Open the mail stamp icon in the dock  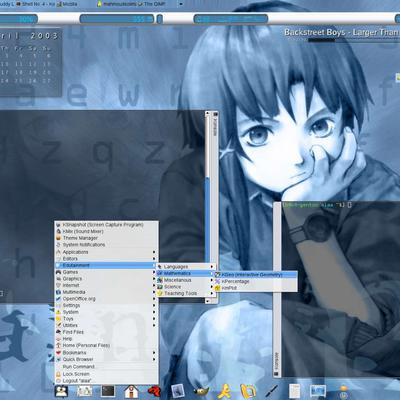178,391
